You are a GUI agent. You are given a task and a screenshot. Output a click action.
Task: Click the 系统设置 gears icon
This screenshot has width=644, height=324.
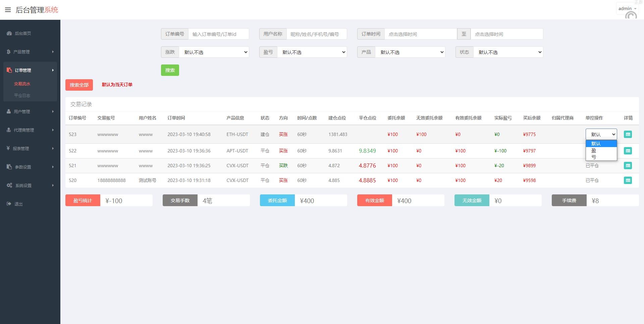tap(9, 185)
